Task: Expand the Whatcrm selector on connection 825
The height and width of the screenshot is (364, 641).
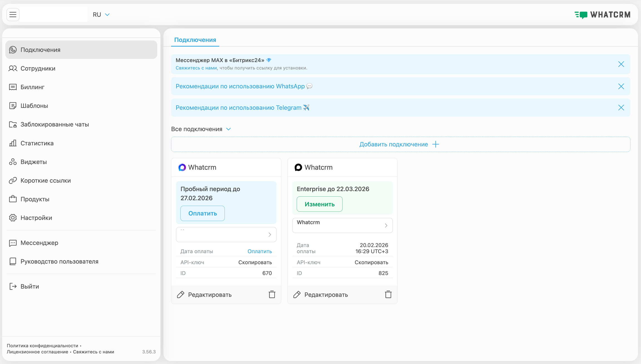Action: click(342, 225)
